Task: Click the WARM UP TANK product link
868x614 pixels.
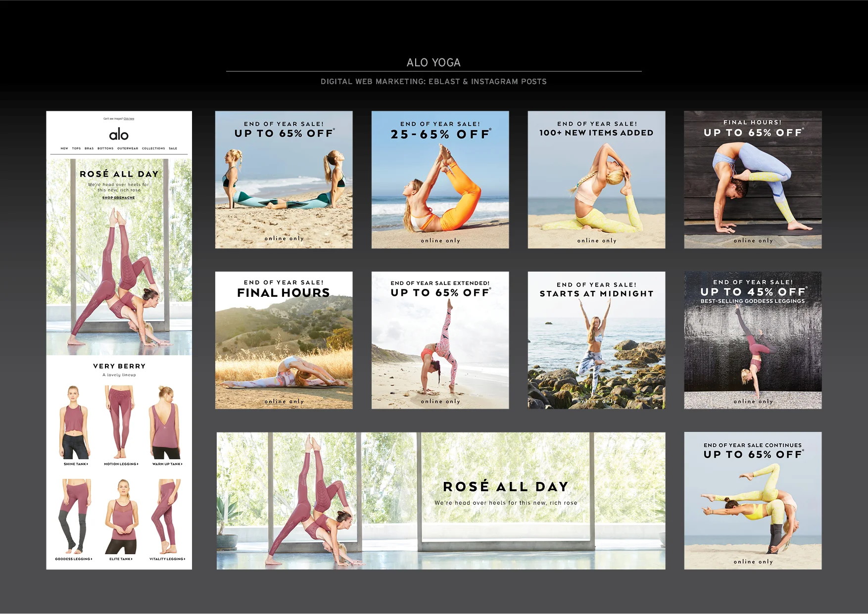Action: coord(167,464)
